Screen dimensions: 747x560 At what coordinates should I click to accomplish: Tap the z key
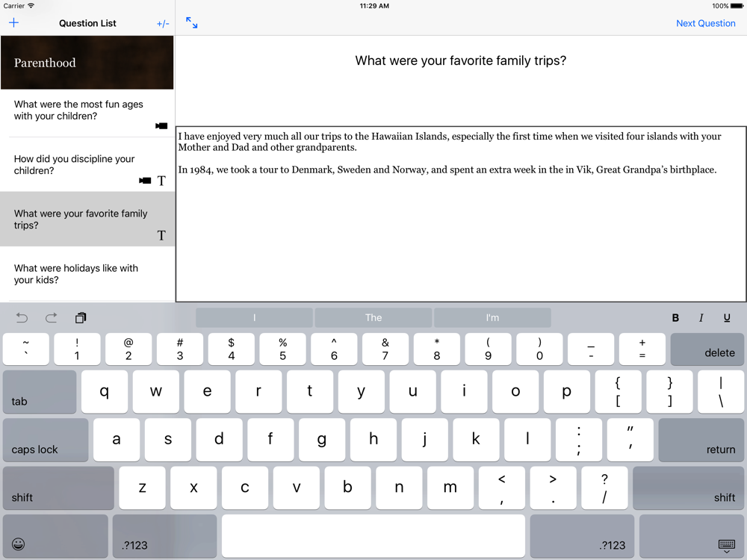point(143,488)
